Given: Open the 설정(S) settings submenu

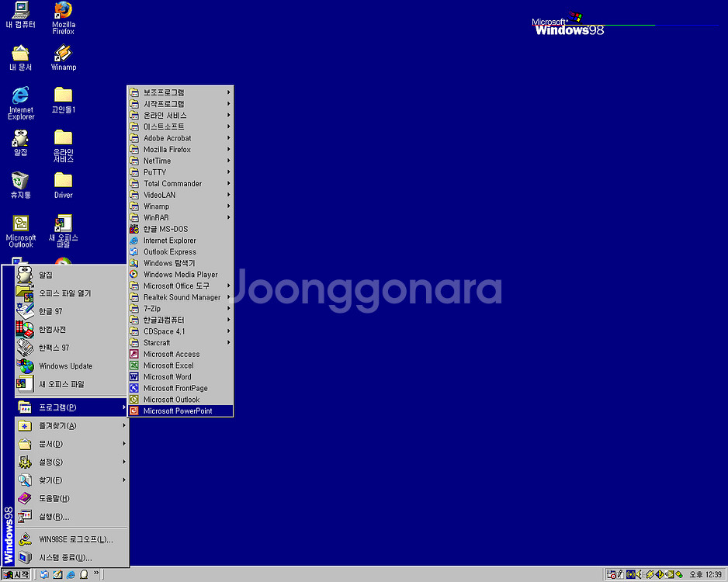Looking at the screenshot, I should click(71, 462).
